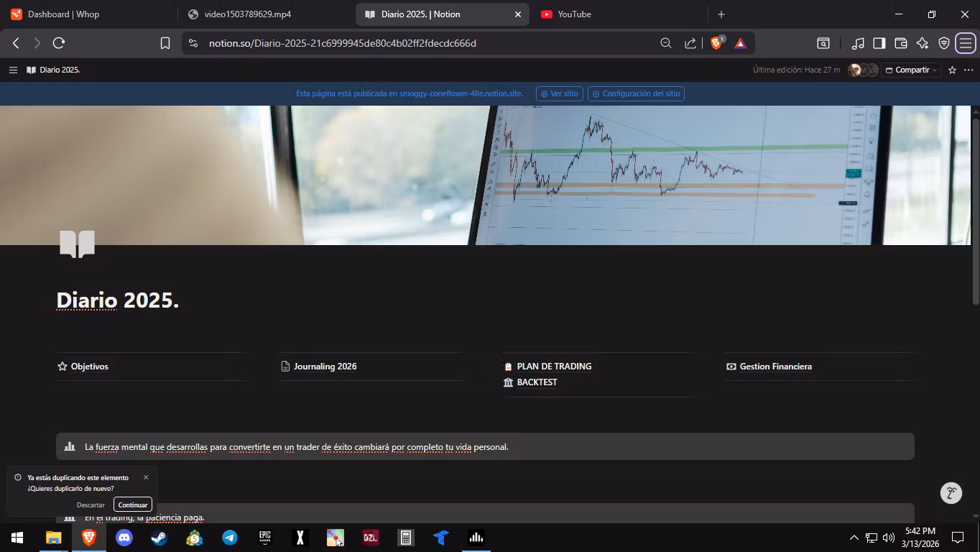The image size is (980, 552).
Task: Open the Journaling 2026 page link
Action: point(325,367)
